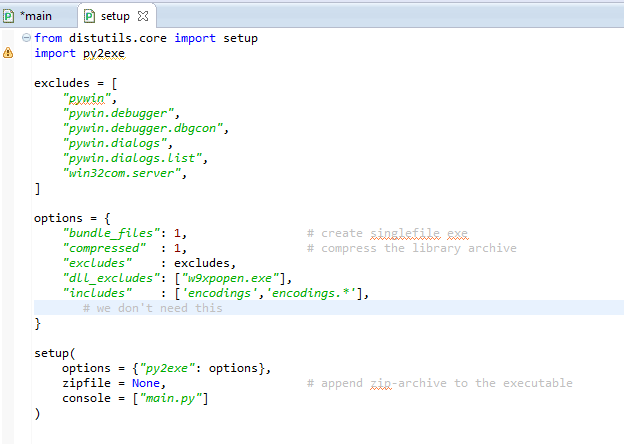Click the "compressed" key
The height and width of the screenshot is (444, 624).
tap(104, 248)
